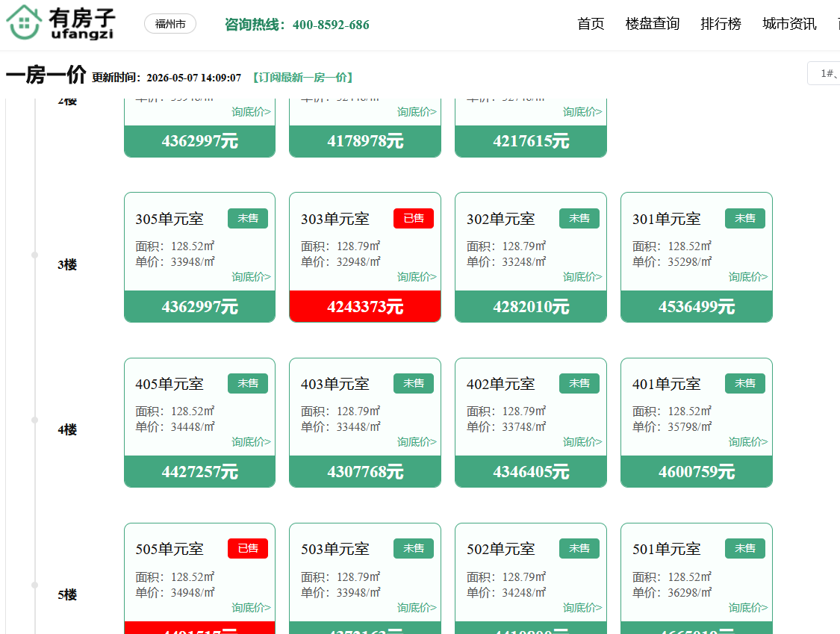840x634 pixels.
Task: Click 订阅最新一房一价 link
Action: [x=302, y=78]
